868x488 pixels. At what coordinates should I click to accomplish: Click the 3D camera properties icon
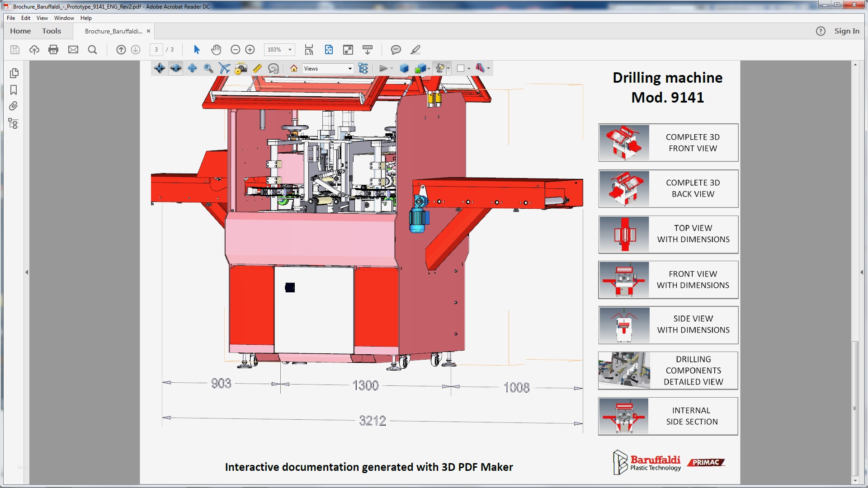[241, 69]
